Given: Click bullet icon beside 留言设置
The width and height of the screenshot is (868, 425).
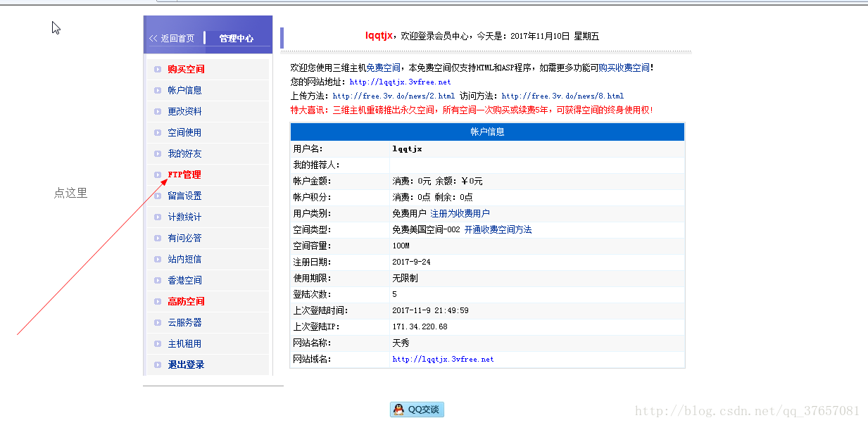Looking at the screenshot, I should tap(158, 196).
